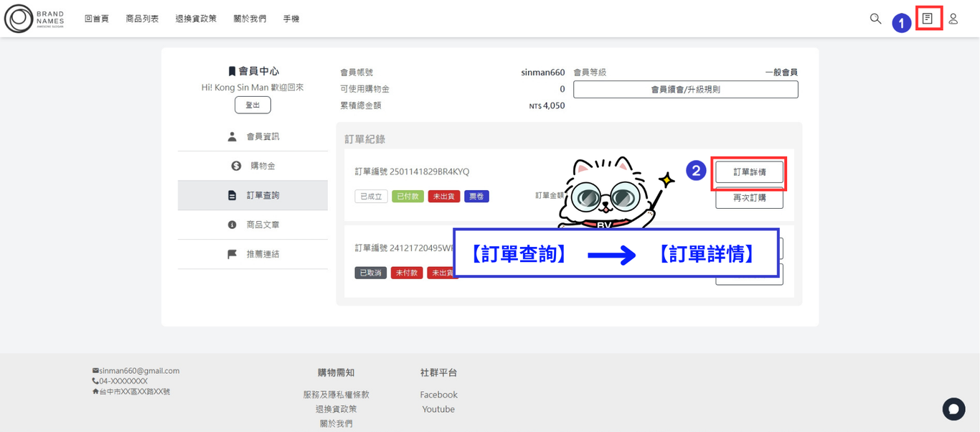Click the envelope icon beside the email address
This screenshot has height=432, width=980.
point(95,371)
